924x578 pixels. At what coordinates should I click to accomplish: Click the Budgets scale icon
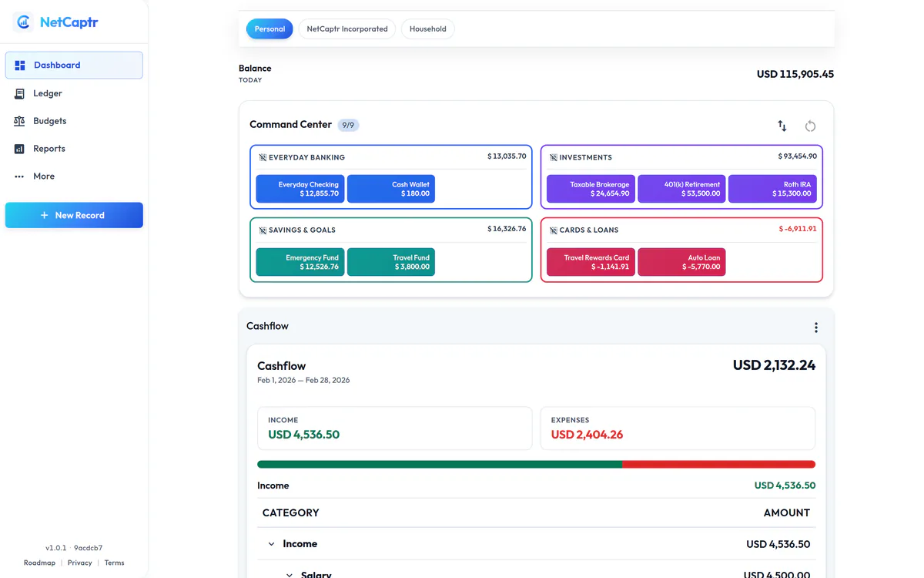coord(19,121)
